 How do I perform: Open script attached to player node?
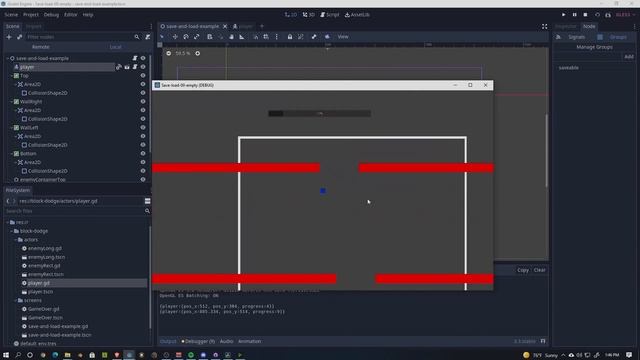tap(135, 67)
